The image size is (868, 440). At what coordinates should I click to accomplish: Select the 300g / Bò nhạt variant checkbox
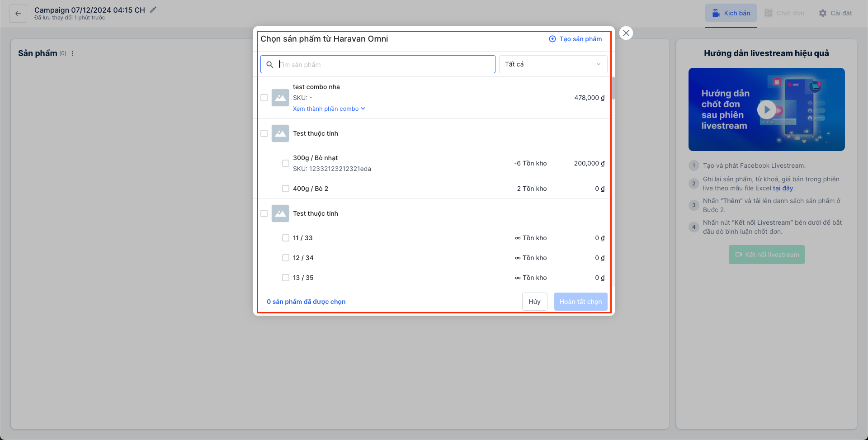click(286, 163)
